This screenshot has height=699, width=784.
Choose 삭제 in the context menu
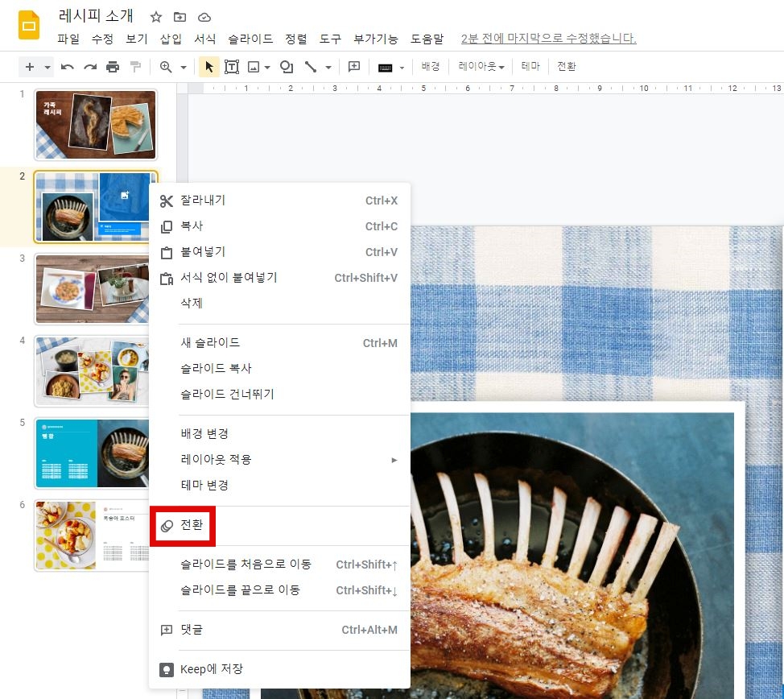(x=279, y=304)
